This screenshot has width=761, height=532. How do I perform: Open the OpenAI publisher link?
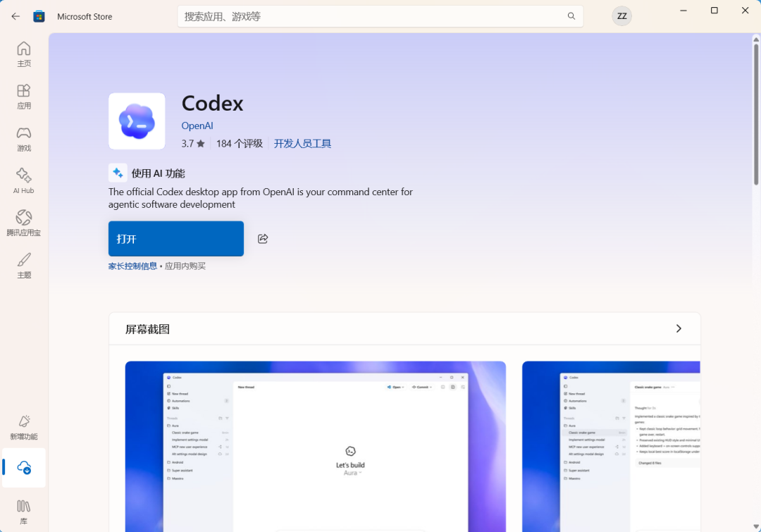coord(197,125)
